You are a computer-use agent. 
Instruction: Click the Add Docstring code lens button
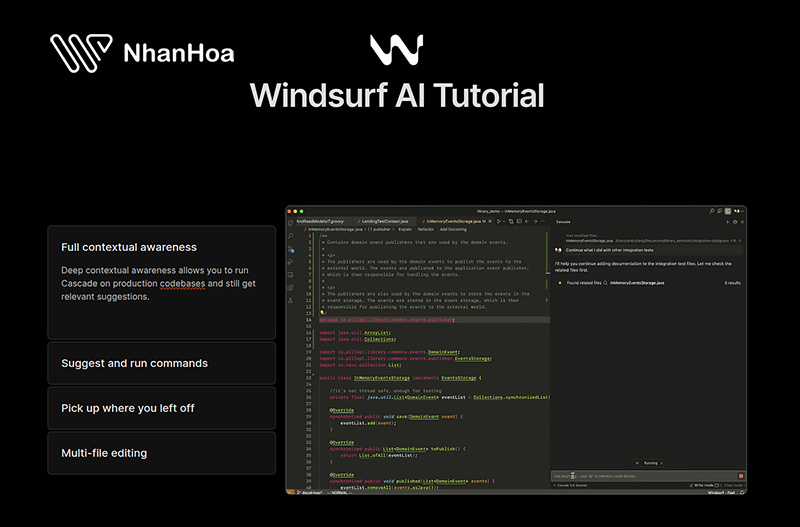pos(453,230)
